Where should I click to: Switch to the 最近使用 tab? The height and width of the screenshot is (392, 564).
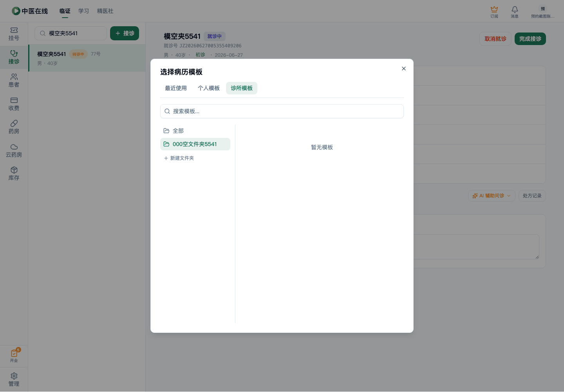176,88
